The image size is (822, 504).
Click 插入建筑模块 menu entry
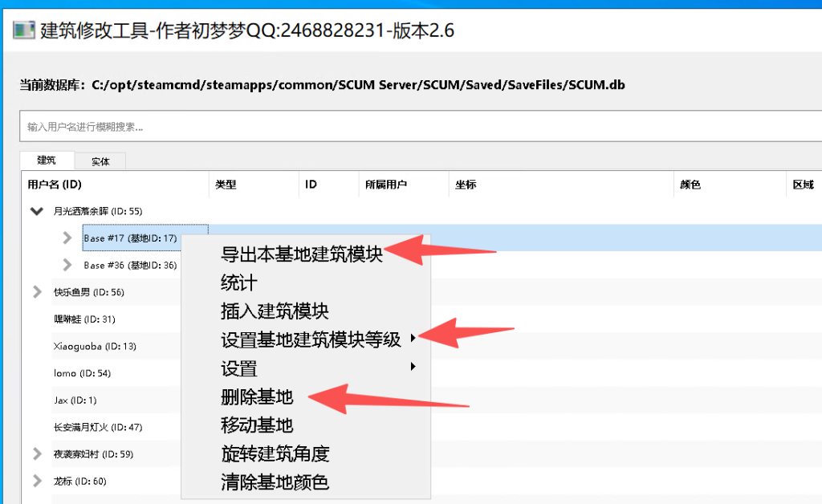(275, 311)
